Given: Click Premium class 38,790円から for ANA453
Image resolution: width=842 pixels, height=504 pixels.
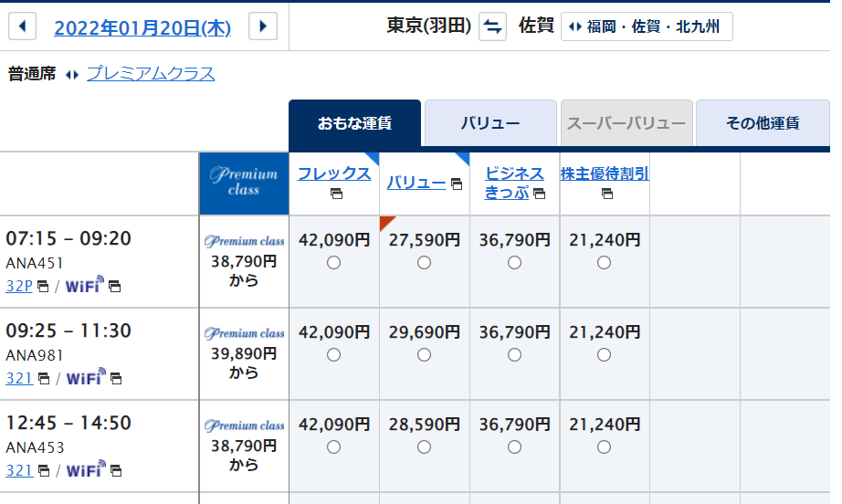Looking at the screenshot, I should 244,446.
